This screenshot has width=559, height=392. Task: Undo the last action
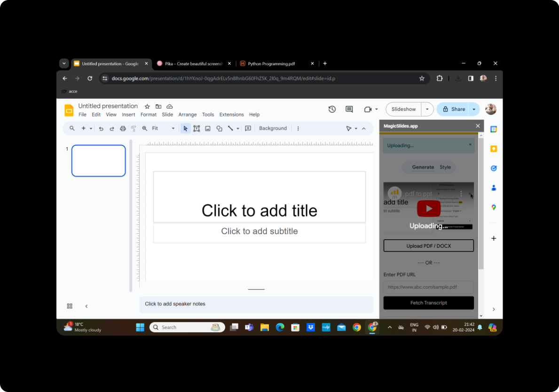point(101,129)
